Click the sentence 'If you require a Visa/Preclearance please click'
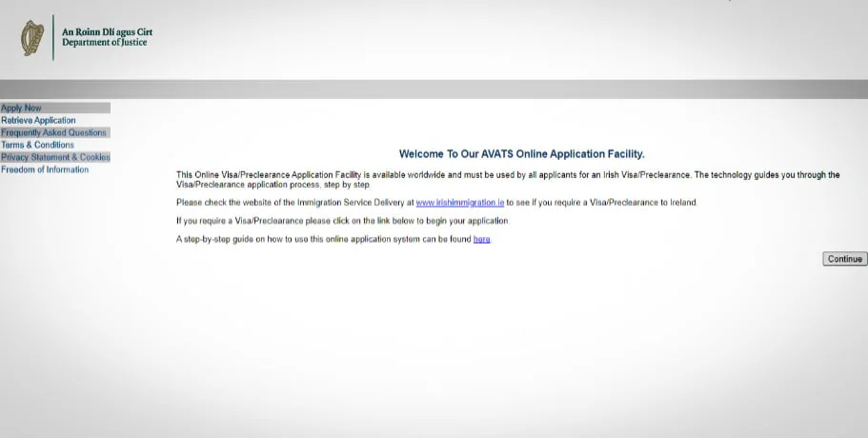Screen dimensions: 868x438 point(343,221)
